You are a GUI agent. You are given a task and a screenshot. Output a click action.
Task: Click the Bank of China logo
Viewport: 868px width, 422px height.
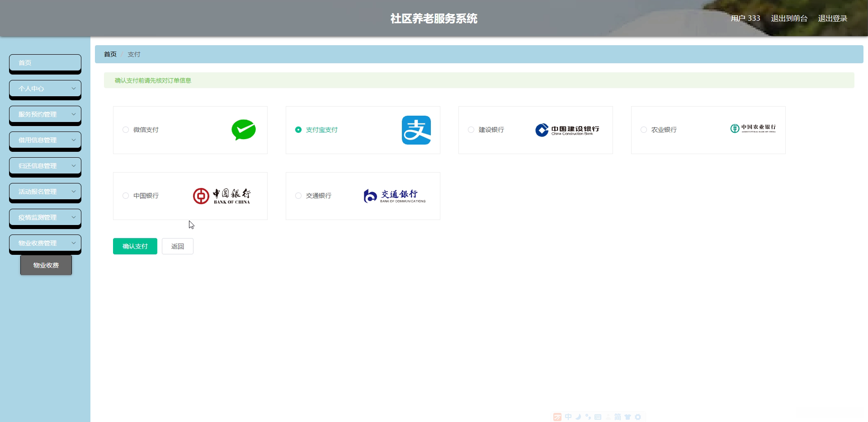click(222, 196)
